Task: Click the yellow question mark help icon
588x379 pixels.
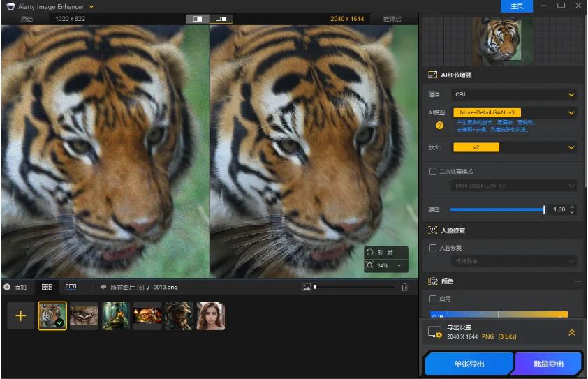Action: (x=439, y=126)
